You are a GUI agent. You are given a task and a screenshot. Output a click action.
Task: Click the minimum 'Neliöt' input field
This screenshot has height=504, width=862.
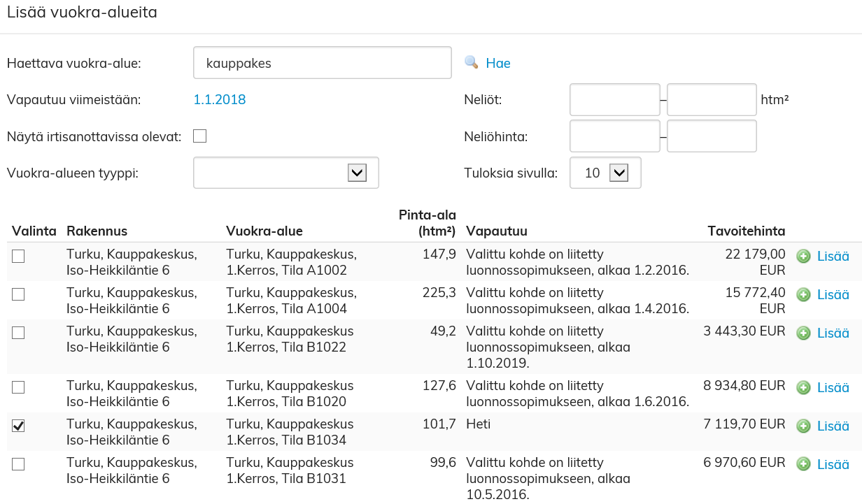point(614,100)
